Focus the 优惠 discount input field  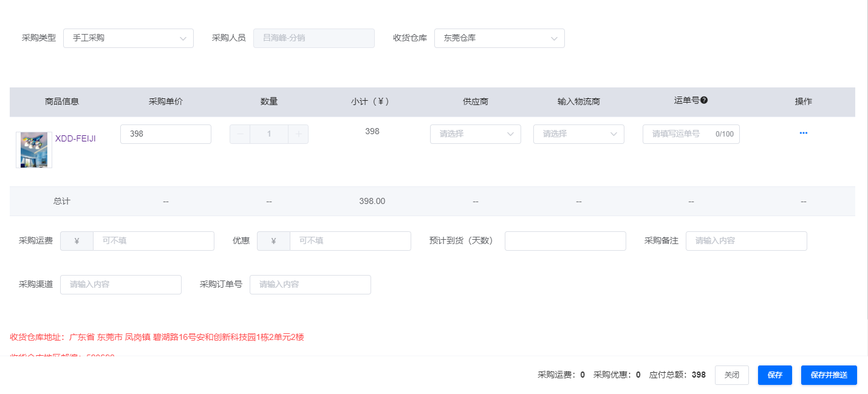(x=350, y=241)
